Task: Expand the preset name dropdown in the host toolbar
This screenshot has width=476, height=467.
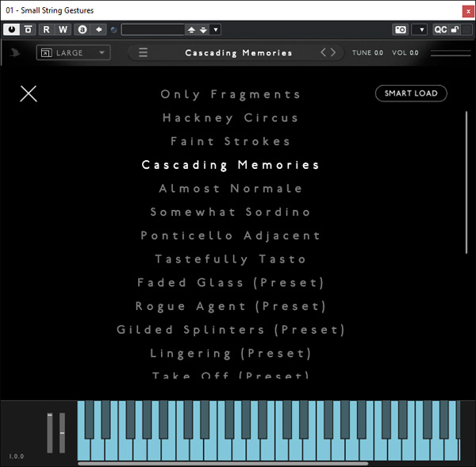Action: (217, 29)
